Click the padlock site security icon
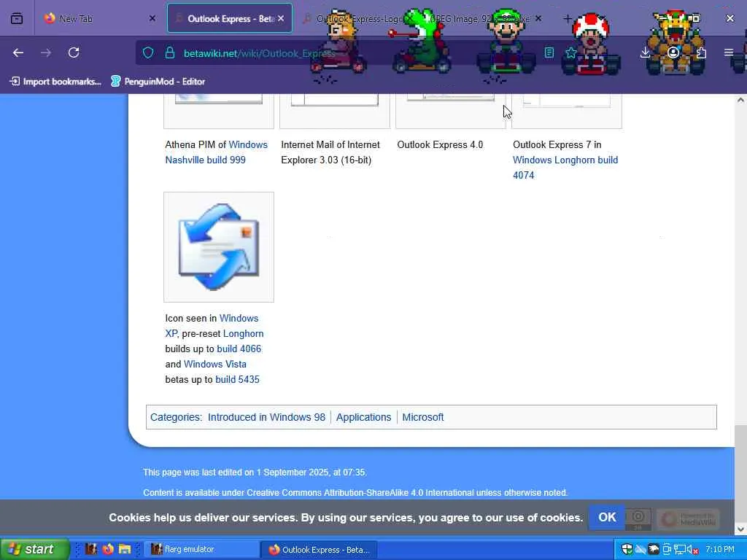This screenshot has width=747, height=560. click(169, 52)
